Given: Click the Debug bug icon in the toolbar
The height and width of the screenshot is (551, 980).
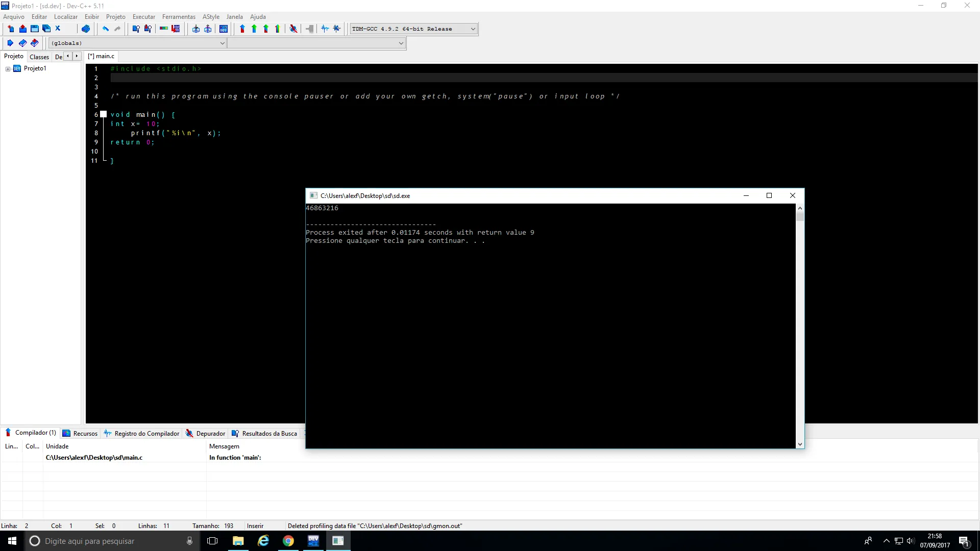Looking at the screenshot, I should (x=293, y=29).
